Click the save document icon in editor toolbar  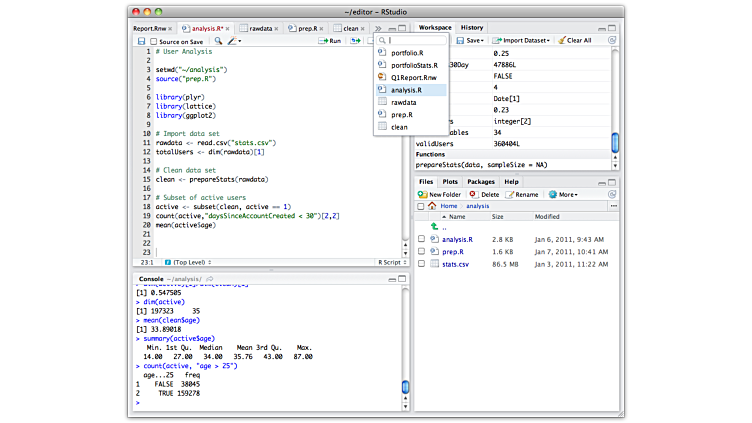142,41
